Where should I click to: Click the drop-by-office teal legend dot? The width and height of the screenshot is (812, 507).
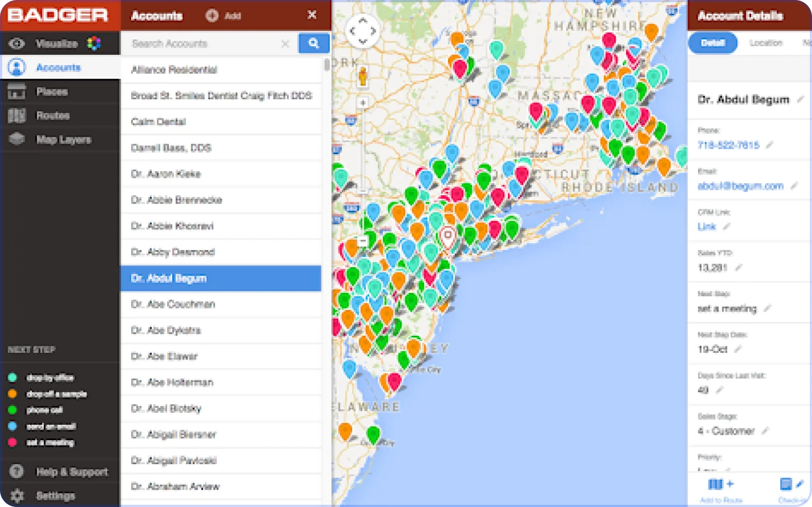(x=12, y=378)
